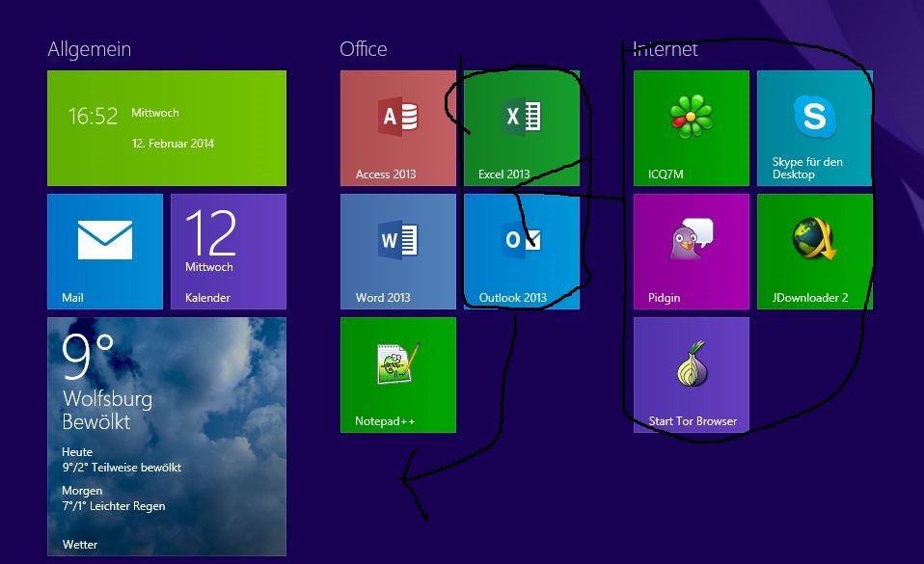This screenshot has height=564, width=924.
Task: Open the Mail tile
Action: click(x=105, y=252)
